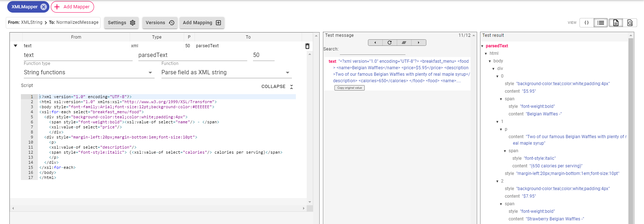644x224 pixels.
Task: Collapse node 1 in the result tree
Action: tap(497, 122)
